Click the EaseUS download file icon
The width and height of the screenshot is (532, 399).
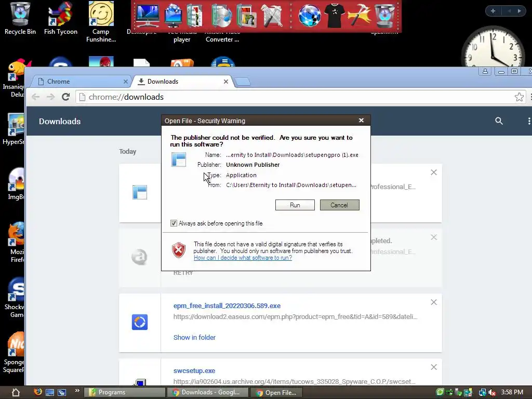point(140,322)
